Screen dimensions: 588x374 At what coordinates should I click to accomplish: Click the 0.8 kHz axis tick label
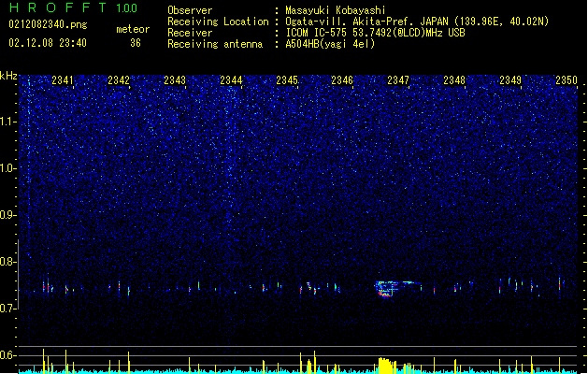tap(7, 262)
